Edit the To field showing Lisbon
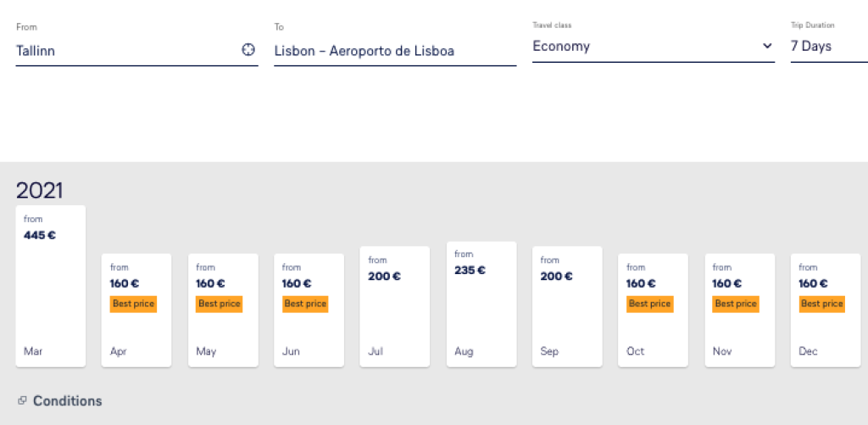868x425 pixels. tap(394, 51)
